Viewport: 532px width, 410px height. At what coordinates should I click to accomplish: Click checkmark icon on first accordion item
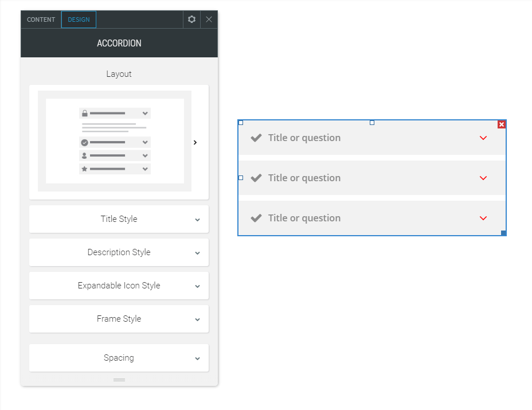tap(256, 138)
